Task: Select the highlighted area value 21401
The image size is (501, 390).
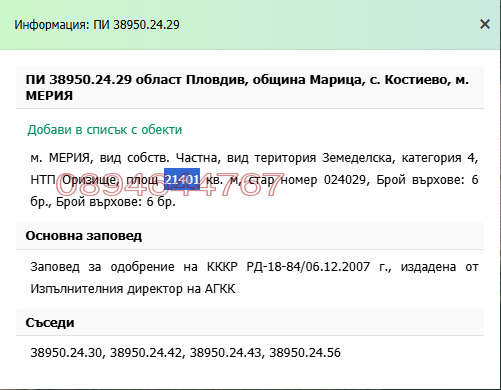Action: (x=182, y=179)
